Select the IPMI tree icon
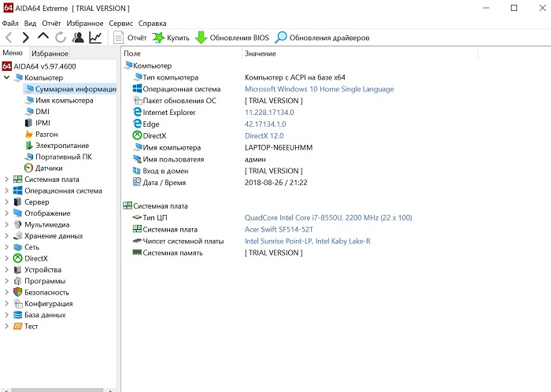Screen dimensions: 551x392 coord(29,123)
